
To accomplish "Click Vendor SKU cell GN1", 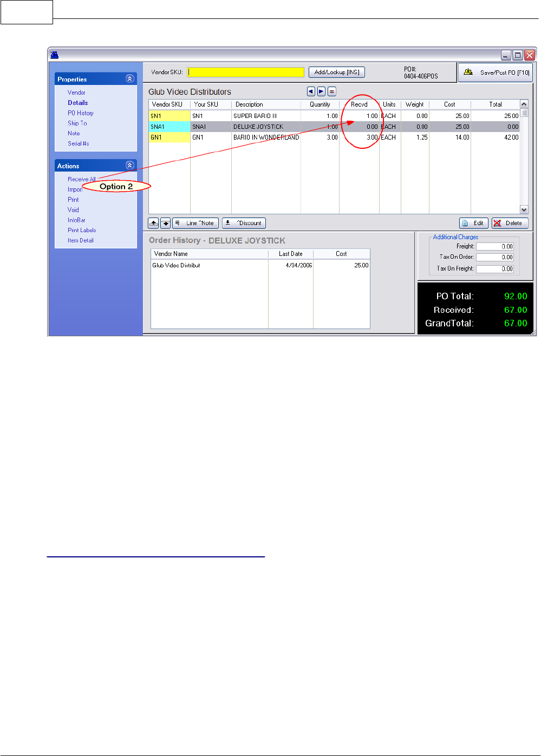I will tap(170, 137).
